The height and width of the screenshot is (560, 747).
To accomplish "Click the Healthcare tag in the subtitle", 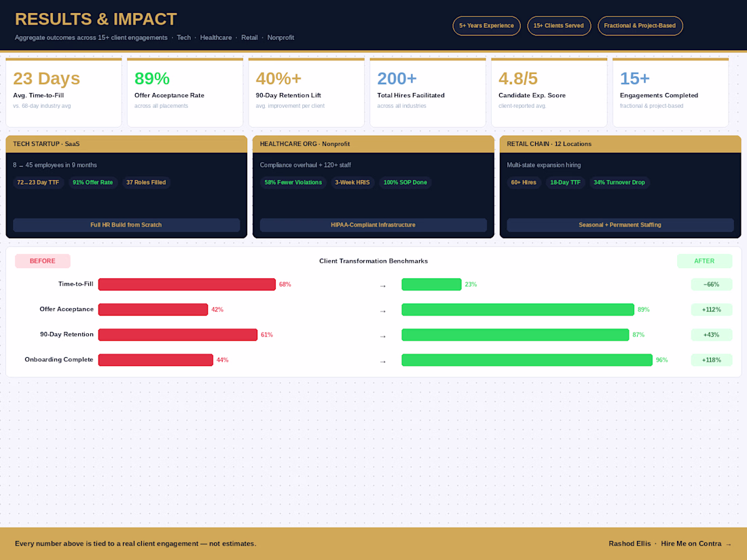I will point(216,37).
